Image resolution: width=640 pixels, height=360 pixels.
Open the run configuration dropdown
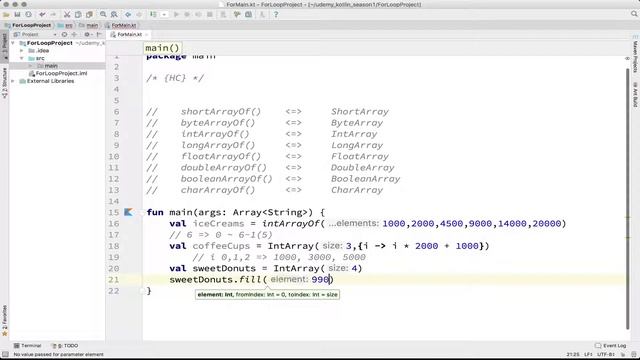click(164, 15)
